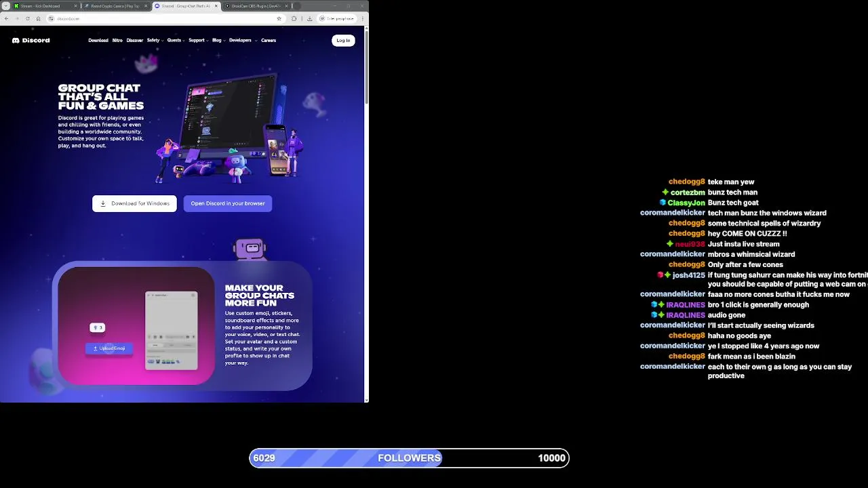Click the heading 'MAKE YOUR GROUP CHATS MORE FUN'

(x=260, y=296)
